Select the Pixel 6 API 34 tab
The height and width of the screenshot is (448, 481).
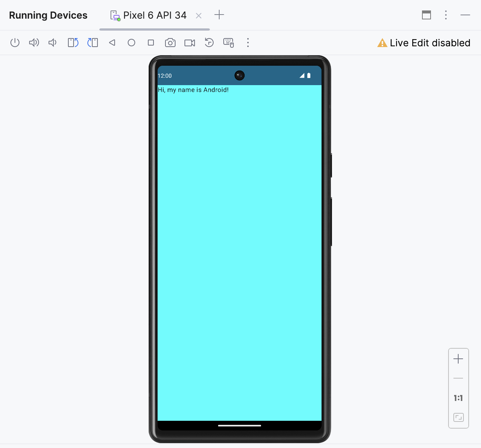(154, 15)
